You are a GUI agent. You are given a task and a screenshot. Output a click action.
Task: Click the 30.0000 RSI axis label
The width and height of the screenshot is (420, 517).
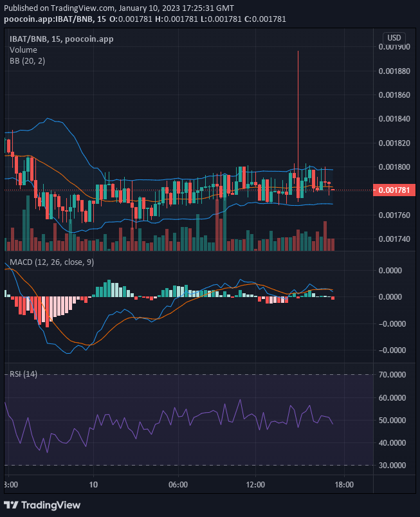coord(392,465)
